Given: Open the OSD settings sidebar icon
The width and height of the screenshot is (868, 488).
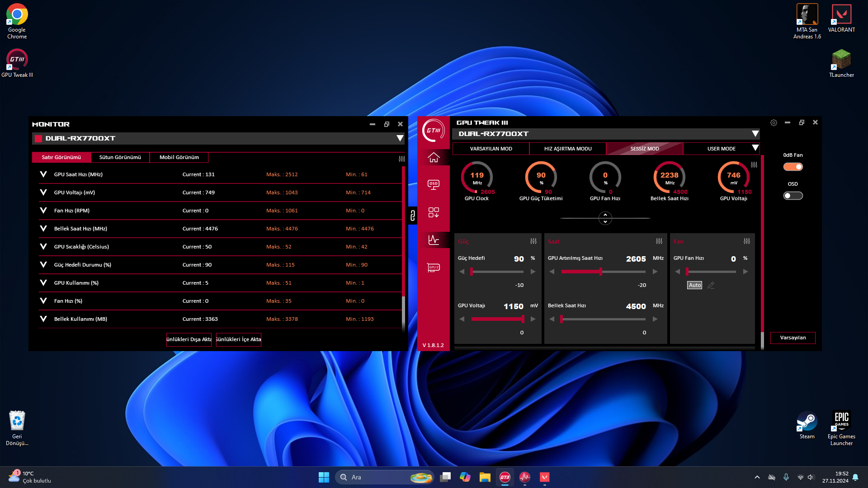Looking at the screenshot, I should (x=433, y=184).
